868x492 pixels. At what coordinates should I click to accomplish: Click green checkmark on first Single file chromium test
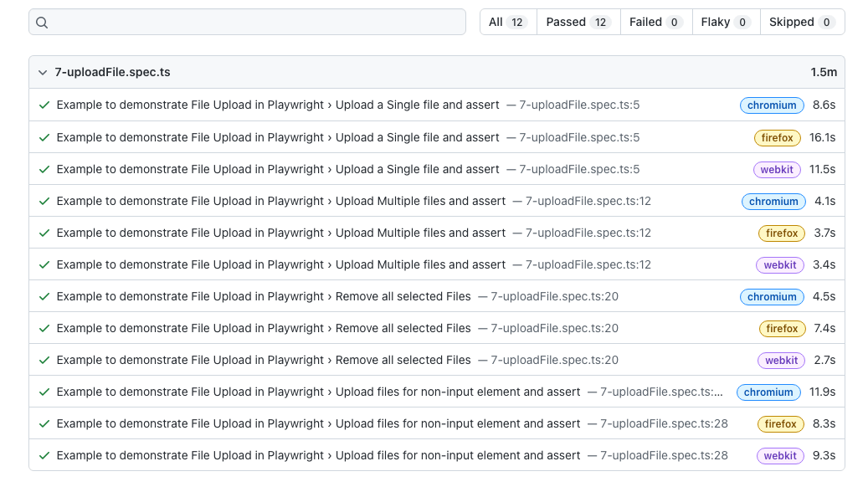[44, 105]
